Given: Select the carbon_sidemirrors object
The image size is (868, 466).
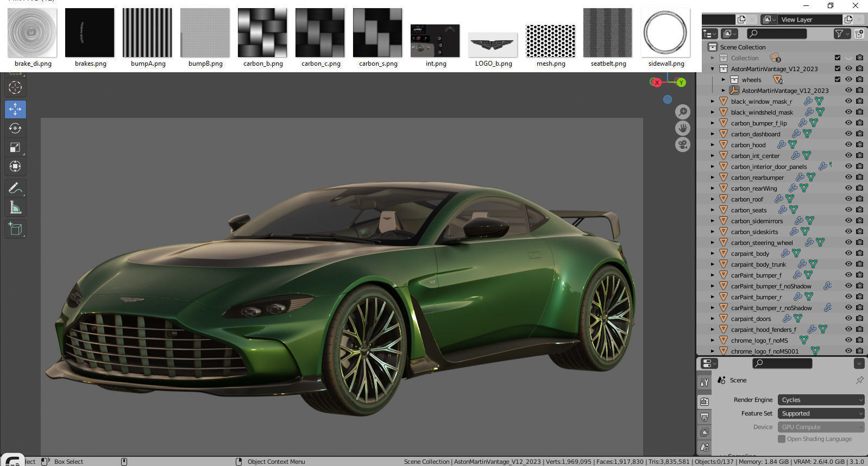Looking at the screenshot, I should click(757, 221).
